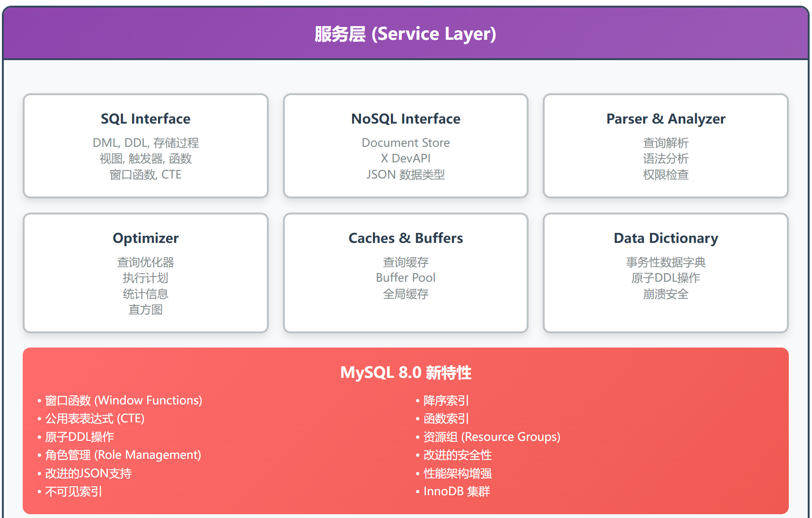Select the Data Dictionary card title
812x518 pixels.
pyautogui.click(x=666, y=238)
